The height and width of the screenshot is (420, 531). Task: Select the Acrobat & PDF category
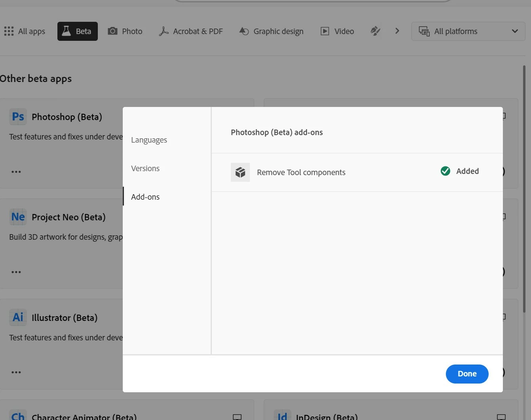191,31
